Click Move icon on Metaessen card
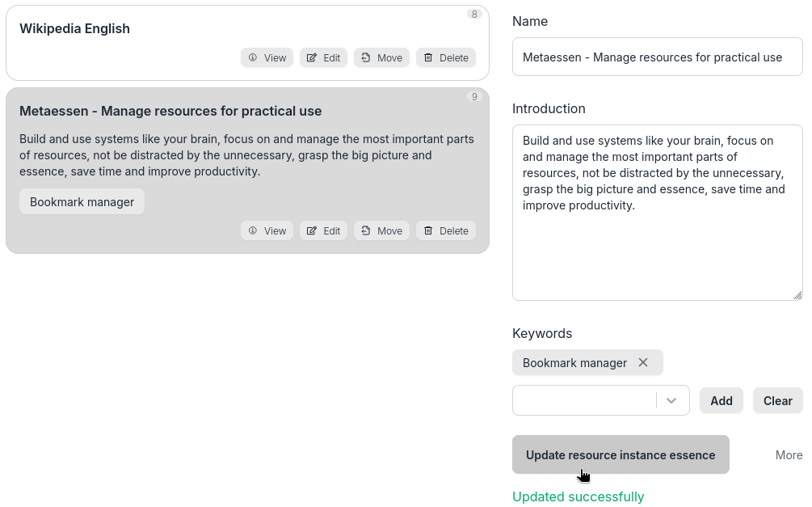 [366, 231]
